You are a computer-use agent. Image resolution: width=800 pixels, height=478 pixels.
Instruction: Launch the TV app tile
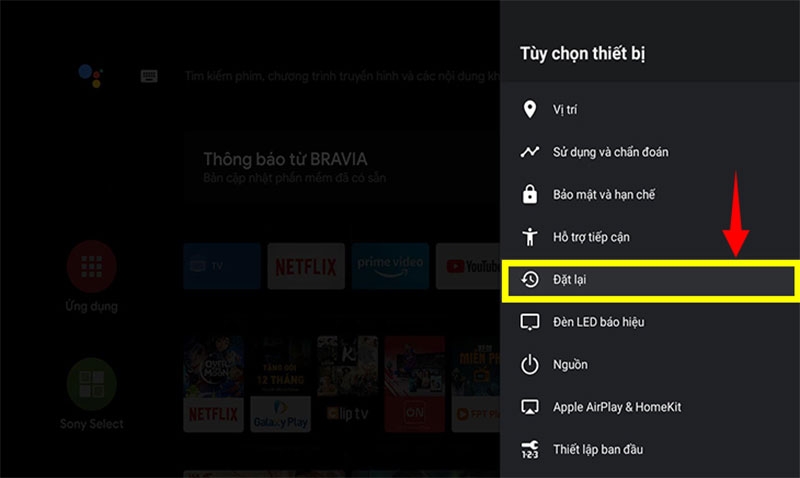[222, 266]
